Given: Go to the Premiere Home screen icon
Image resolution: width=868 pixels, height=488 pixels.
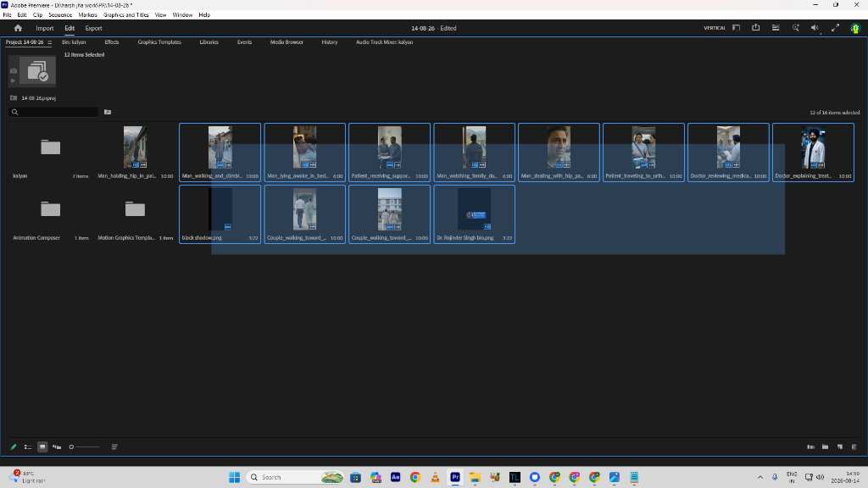Looking at the screenshot, I should [x=18, y=28].
